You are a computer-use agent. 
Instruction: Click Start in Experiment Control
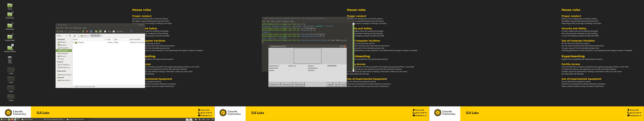(337, 84)
